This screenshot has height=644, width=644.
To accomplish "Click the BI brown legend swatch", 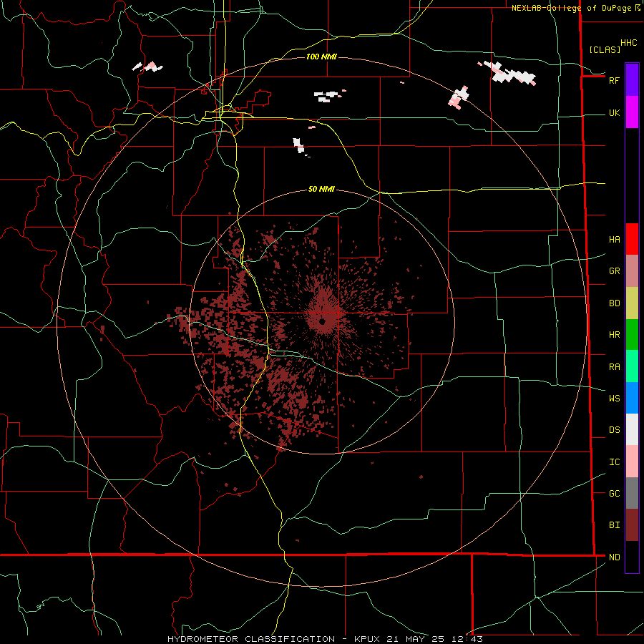I will coord(632,525).
